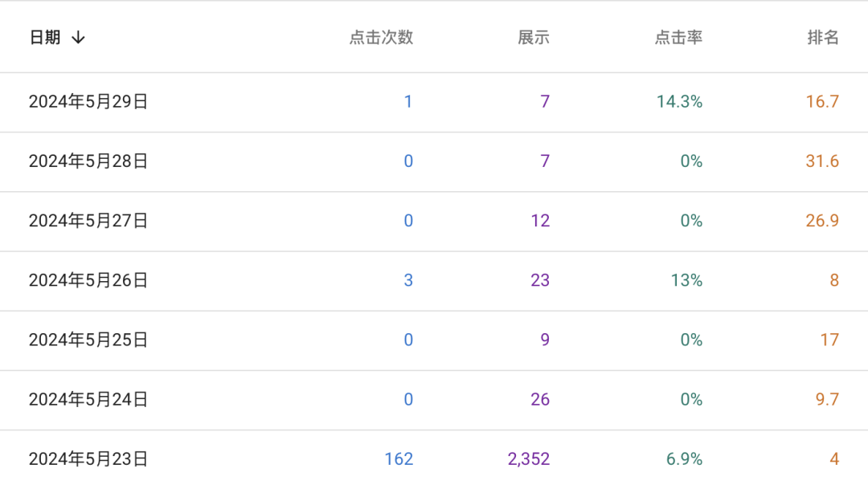The height and width of the screenshot is (489, 868).
Task: Click the 6.9% click-through rate value
Action: 684,459
